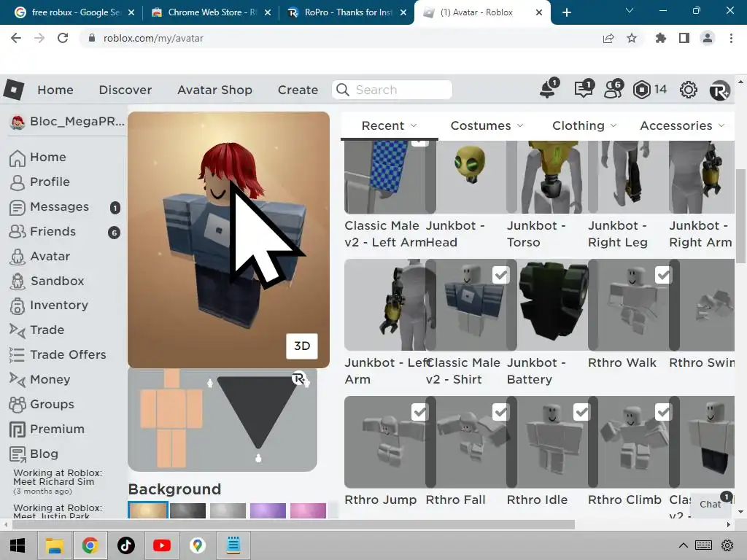Go to Avatar Shop in the top navigation
Image resolution: width=747 pixels, height=560 pixels.
pyautogui.click(x=215, y=90)
